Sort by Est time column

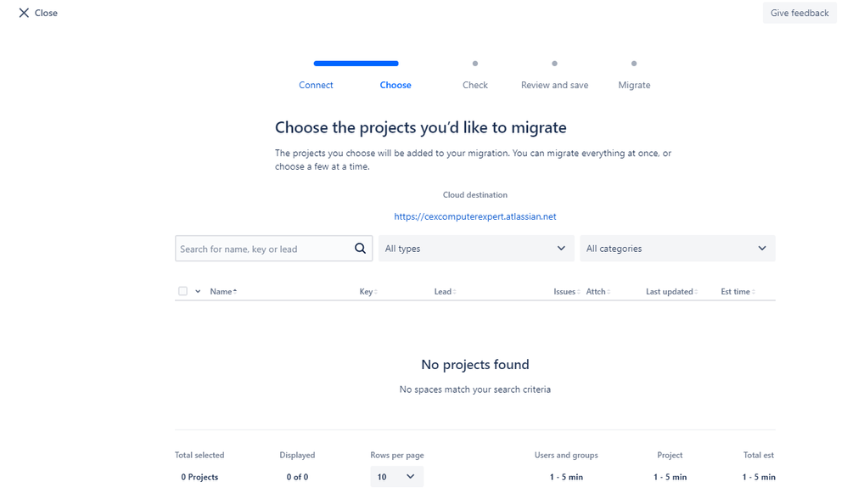738,292
